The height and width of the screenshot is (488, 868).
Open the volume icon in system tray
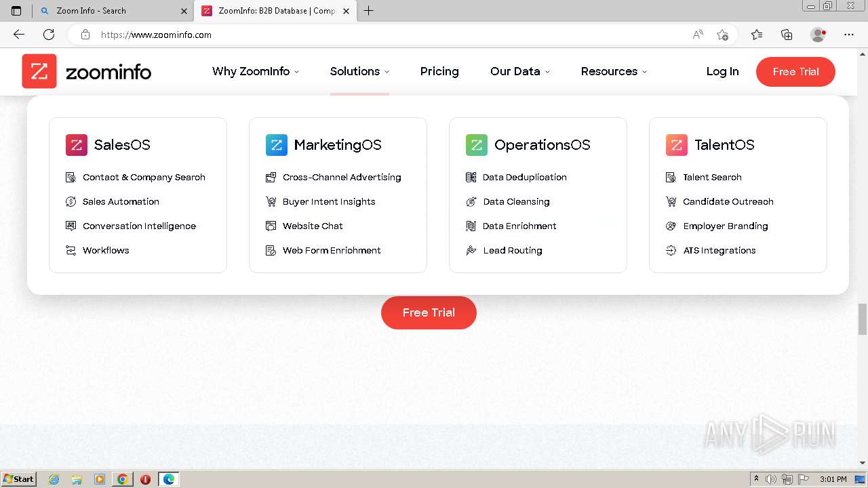click(x=771, y=479)
